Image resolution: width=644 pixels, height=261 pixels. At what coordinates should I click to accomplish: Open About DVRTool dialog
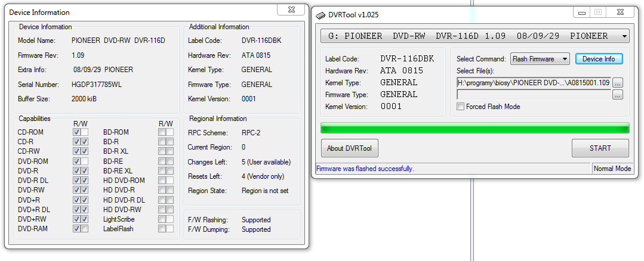[x=350, y=148]
